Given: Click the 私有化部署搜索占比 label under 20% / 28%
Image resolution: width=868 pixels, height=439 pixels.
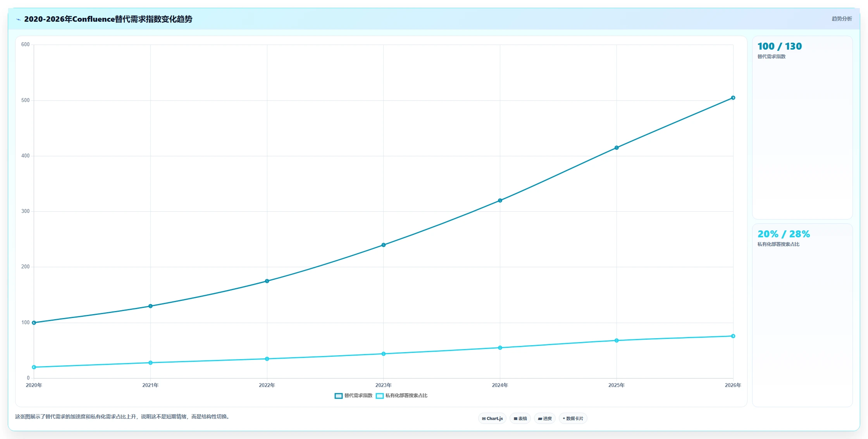Looking at the screenshot, I should [x=778, y=244].
